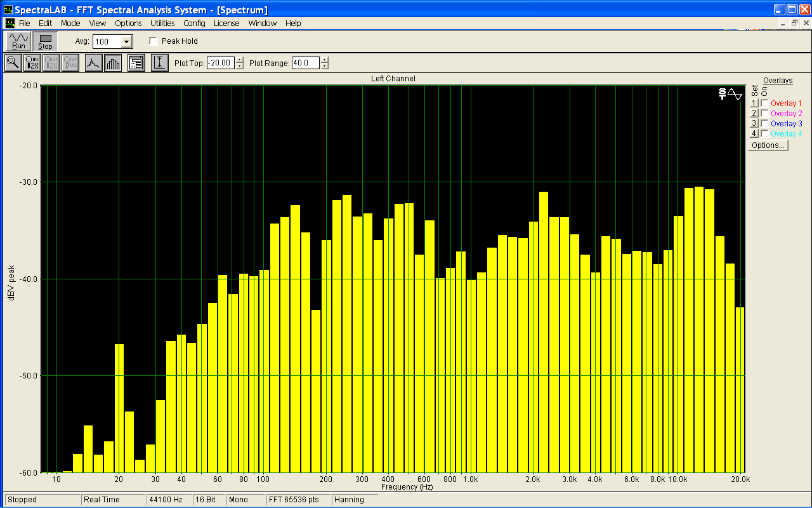The height and width of the screenshot is (508, 812).
Task: Click the red 'Overlay 1' label
Action: tap(786, 104)
